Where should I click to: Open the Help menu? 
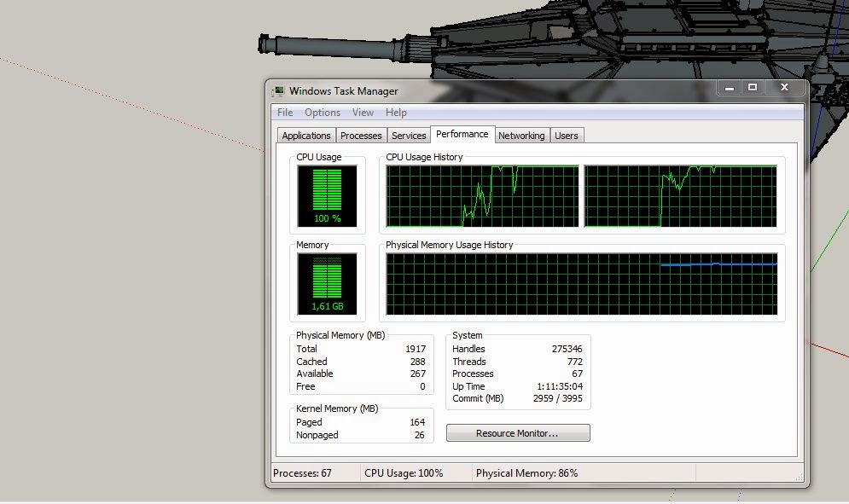(396, 113)
